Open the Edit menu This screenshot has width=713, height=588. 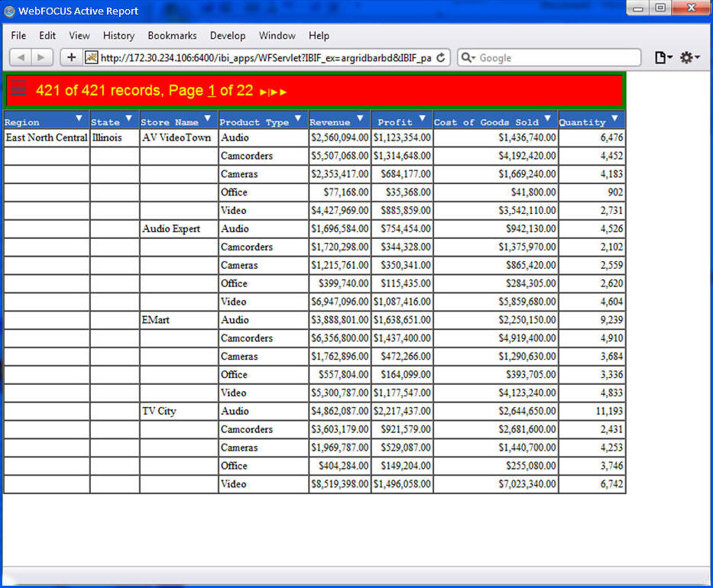(47, 35)
